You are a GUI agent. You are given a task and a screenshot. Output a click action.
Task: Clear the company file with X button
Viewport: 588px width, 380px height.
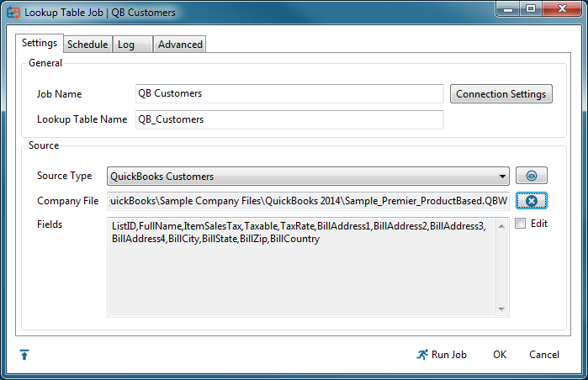[531, 200]
